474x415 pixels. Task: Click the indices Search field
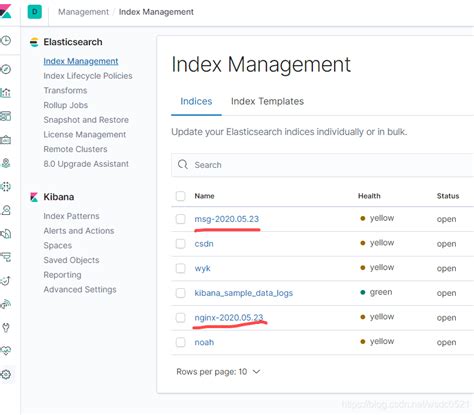pos(323,165)
